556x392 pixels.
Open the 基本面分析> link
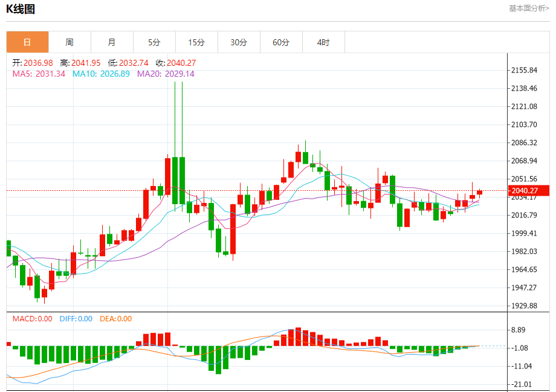529,8
